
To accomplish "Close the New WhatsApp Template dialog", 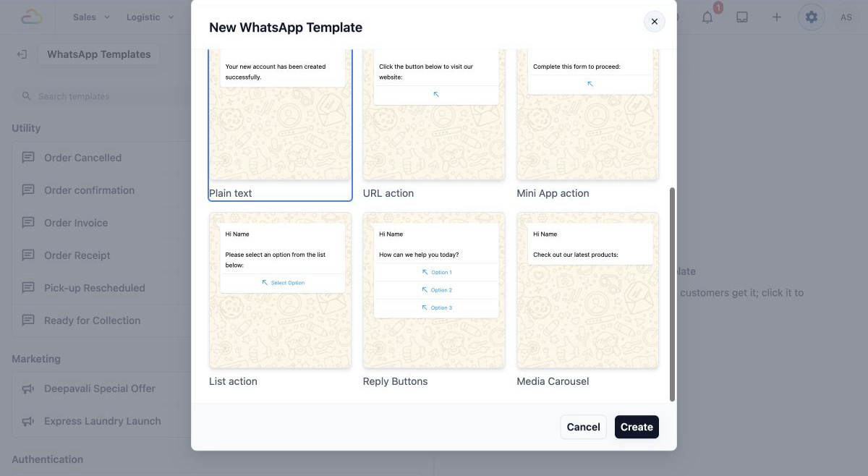I will 654,22.
